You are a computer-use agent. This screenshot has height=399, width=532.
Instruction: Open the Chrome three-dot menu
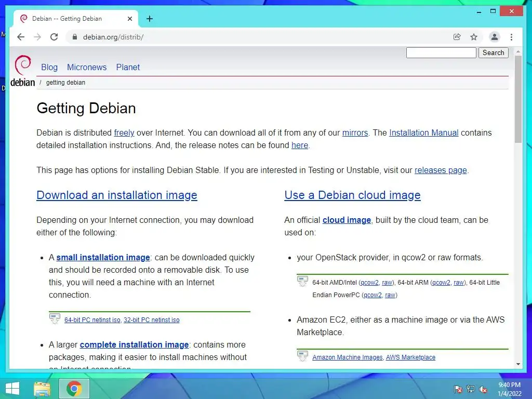511,37
